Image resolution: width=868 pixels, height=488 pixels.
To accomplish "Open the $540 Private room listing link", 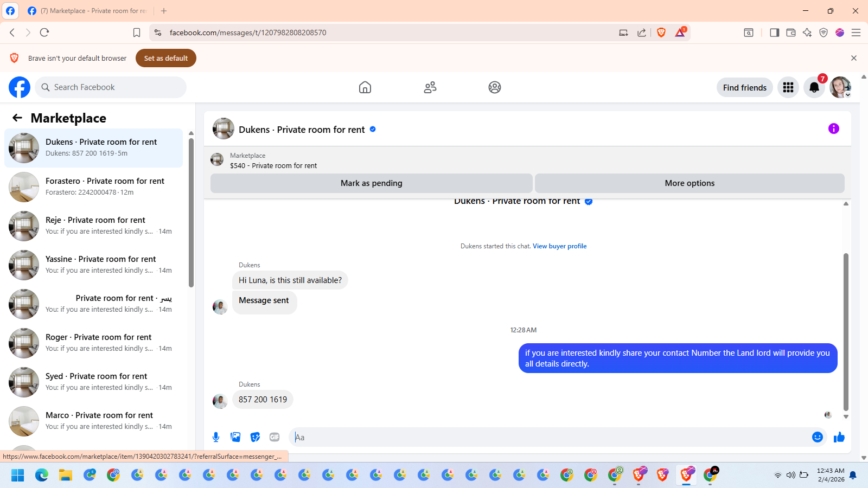I will (273, 166).
